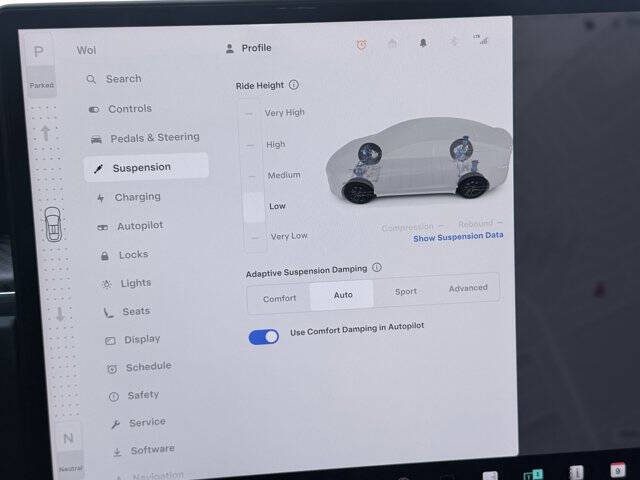Show info for Adaptive Suspension Damping

click(377, 267)
